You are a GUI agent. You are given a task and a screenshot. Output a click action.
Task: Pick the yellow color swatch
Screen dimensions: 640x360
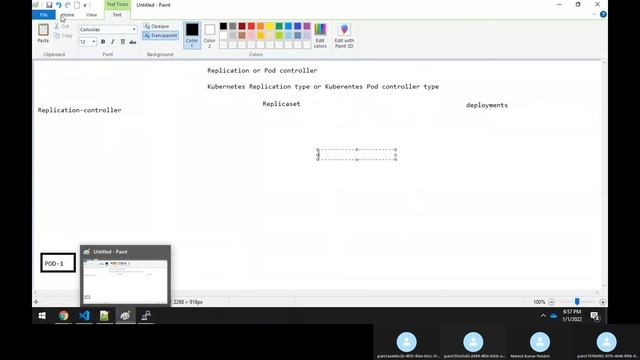tap(270, 26)
